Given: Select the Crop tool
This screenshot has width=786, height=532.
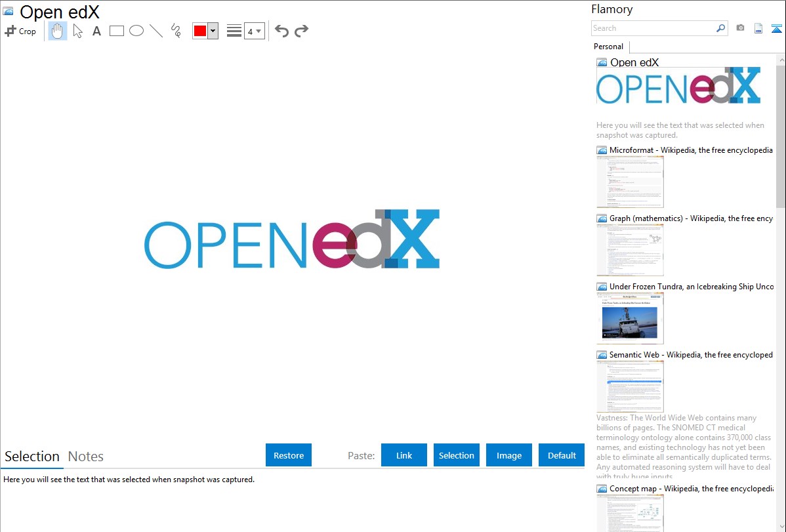Looking at the screenshot, I should point(20,31).
